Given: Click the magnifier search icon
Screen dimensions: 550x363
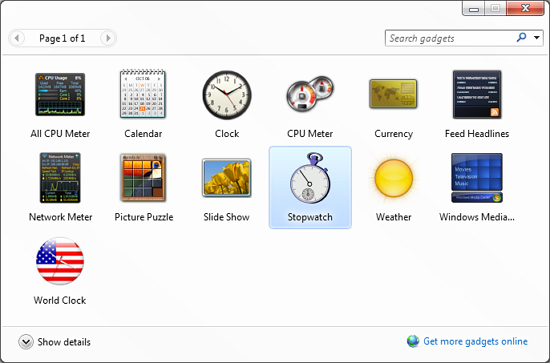Looking at the screenshot, I should pyautogui.click(x=522, y=37).
